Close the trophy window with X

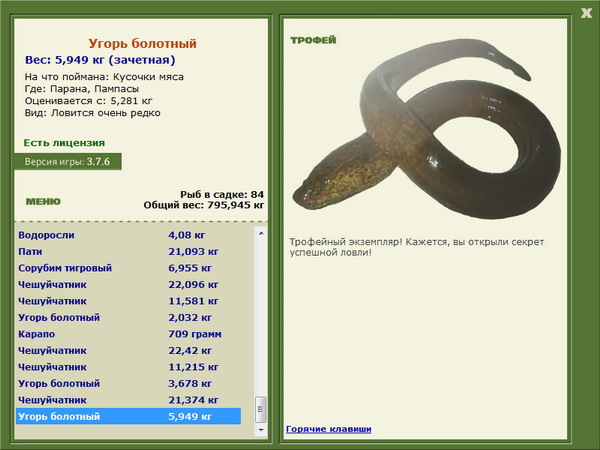coord(586,13)
